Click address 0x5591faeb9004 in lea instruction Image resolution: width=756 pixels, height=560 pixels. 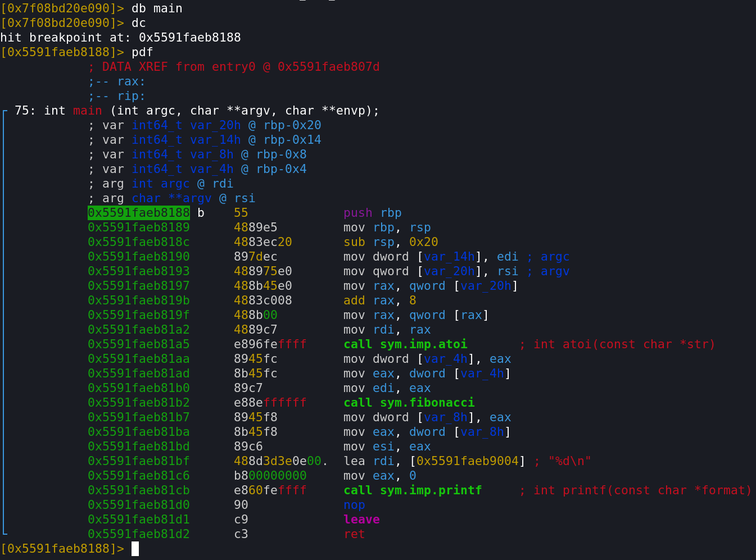click(467, 461)
